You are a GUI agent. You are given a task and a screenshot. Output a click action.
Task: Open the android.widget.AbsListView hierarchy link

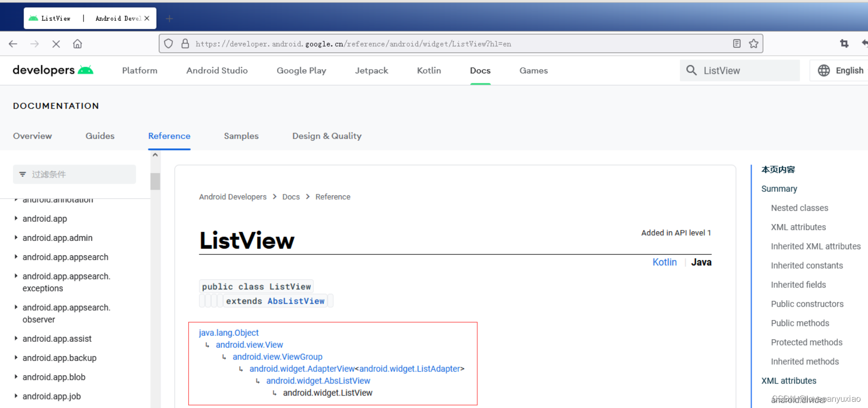(x=318, y=381)
